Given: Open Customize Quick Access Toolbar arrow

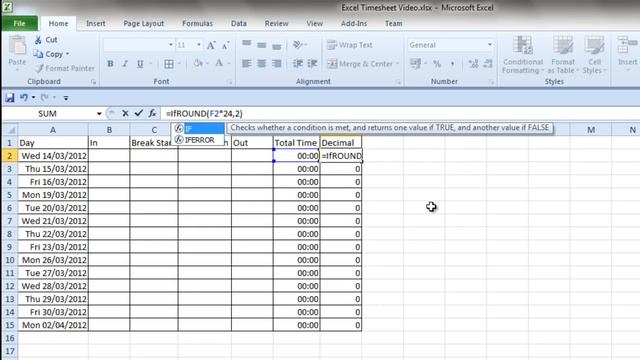Looking at the screenshot, I should coord(66,98).
